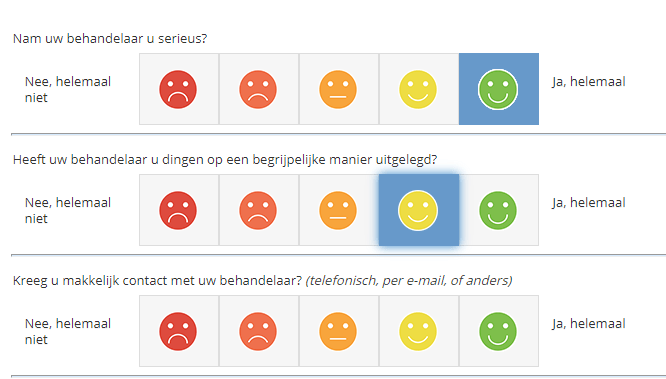Click 'Nee, helemaal niet' label in contact question
666x379 pixels.
(68, 331)
